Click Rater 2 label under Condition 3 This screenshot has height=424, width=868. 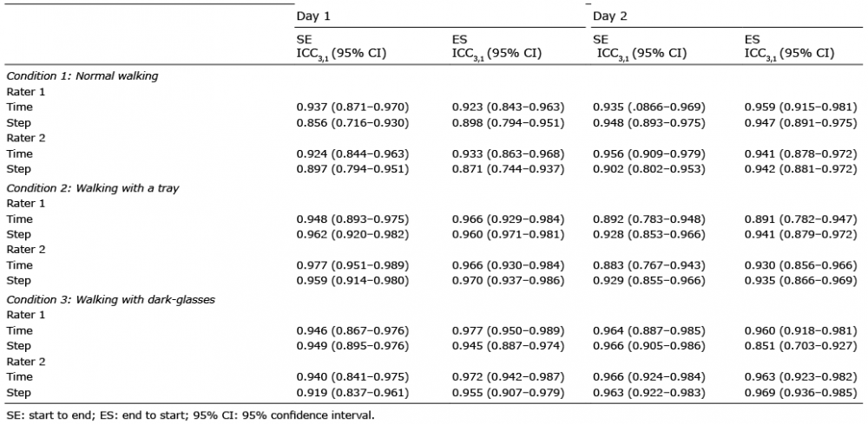(26, 362)
